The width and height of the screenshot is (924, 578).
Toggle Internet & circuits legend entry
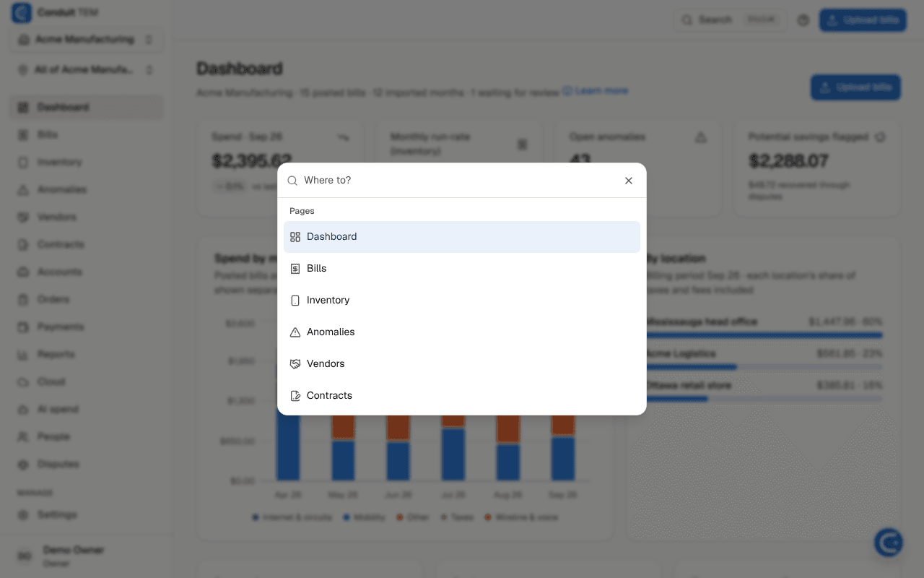point(292,517)
